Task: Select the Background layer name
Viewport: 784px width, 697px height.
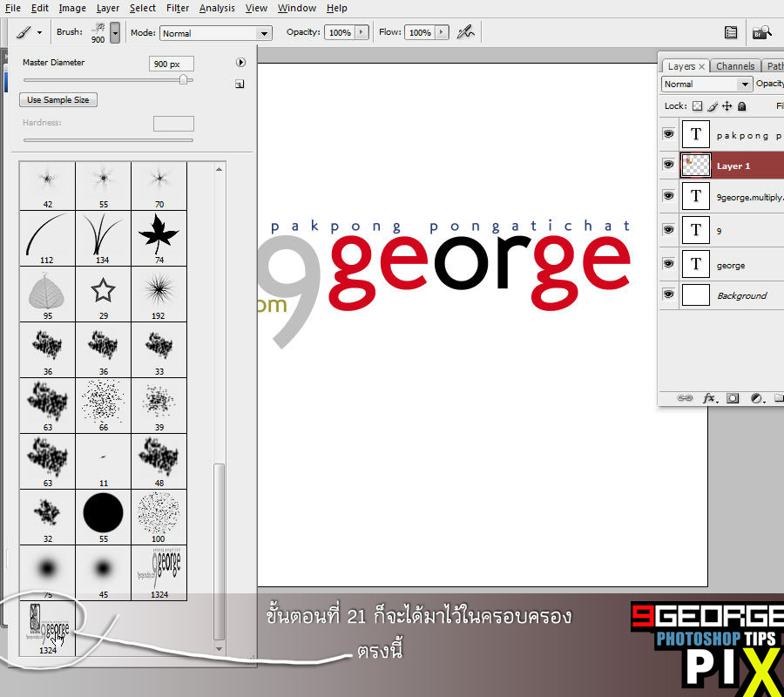Action: (741, 295)
